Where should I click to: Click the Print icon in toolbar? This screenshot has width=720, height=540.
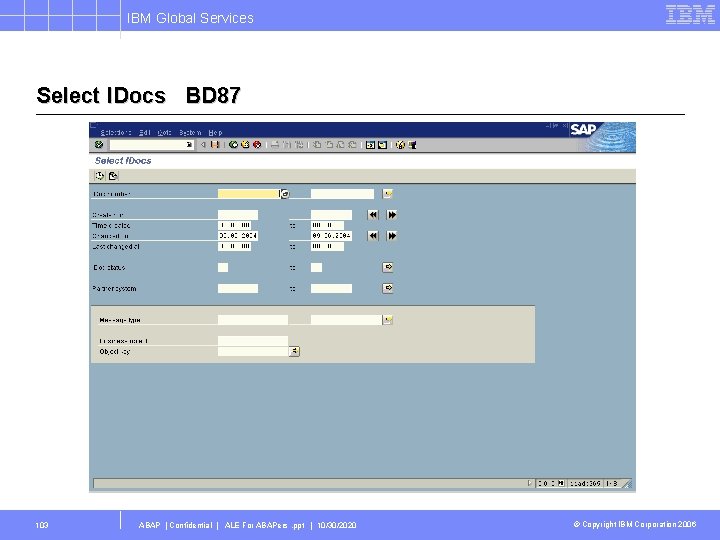(x=275, y=145)
